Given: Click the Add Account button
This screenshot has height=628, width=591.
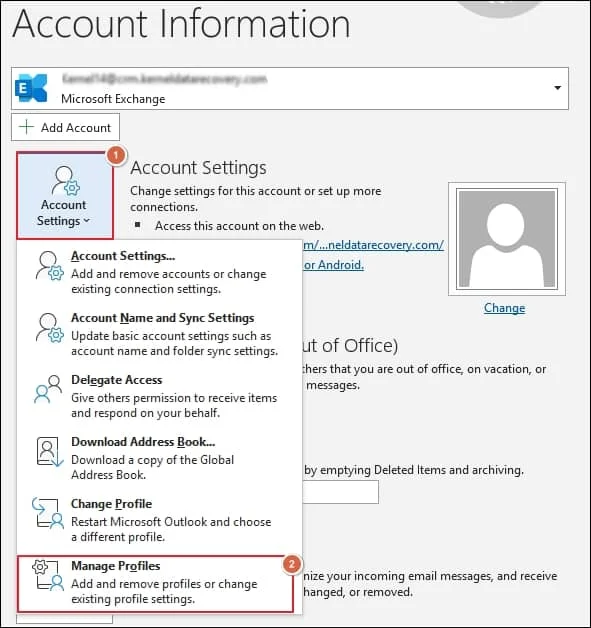Looking at the screenshot, I should tap(65, 127).
